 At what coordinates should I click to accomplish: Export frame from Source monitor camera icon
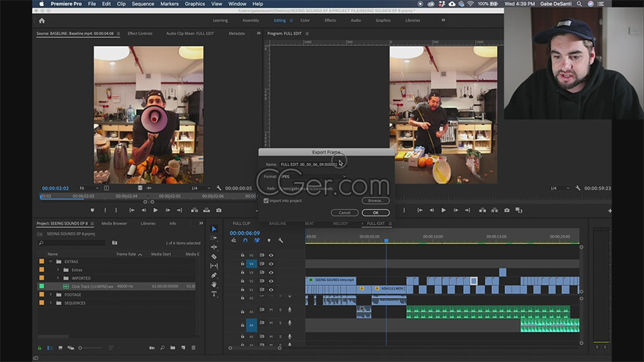219,210
